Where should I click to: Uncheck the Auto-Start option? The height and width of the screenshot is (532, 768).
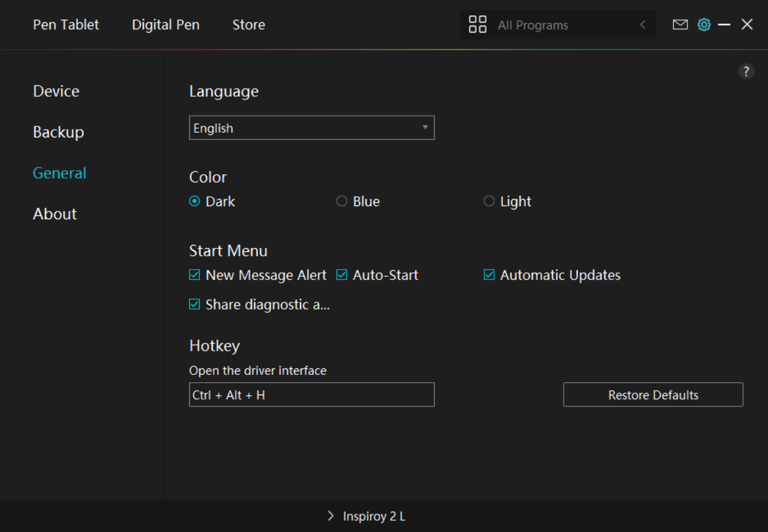(342, 275)
